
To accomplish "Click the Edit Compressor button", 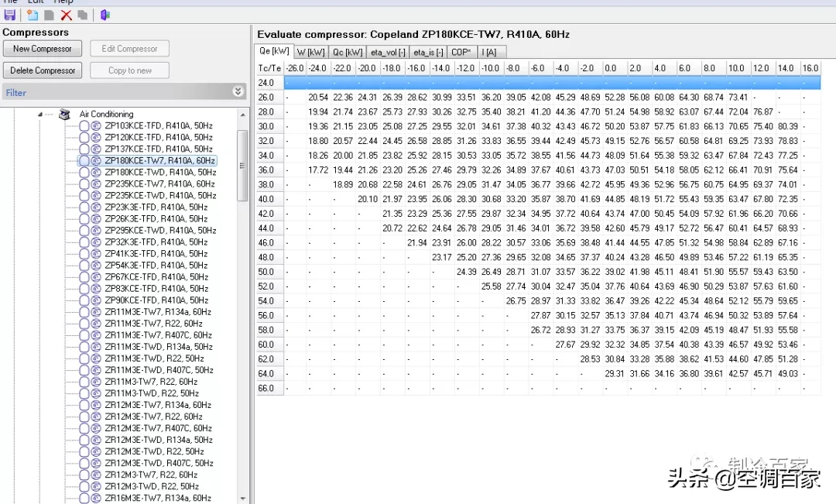I will click(129, 49).
